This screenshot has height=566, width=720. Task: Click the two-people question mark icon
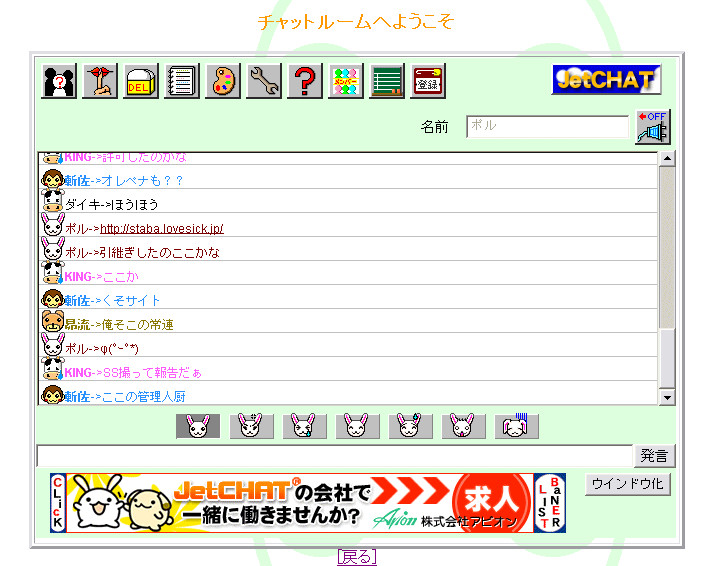(x=59, y=81)
